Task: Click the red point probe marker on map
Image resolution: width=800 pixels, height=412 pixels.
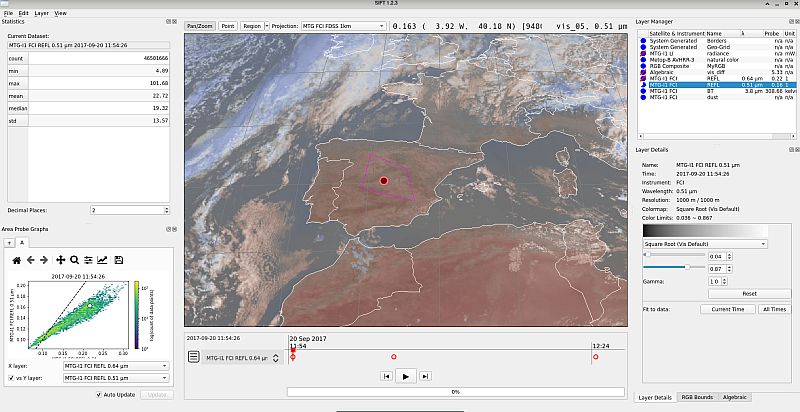Action: [384, 181]
